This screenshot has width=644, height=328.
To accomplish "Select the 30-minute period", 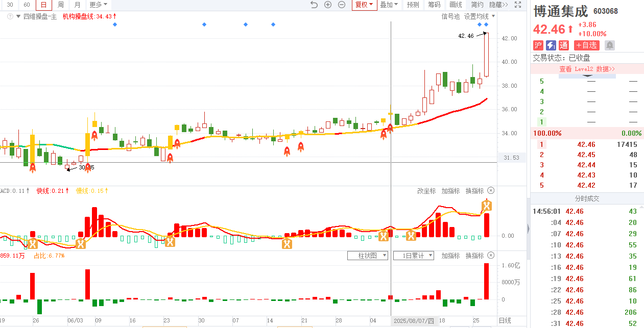I will pyautogui.click(x=10, y=5).
